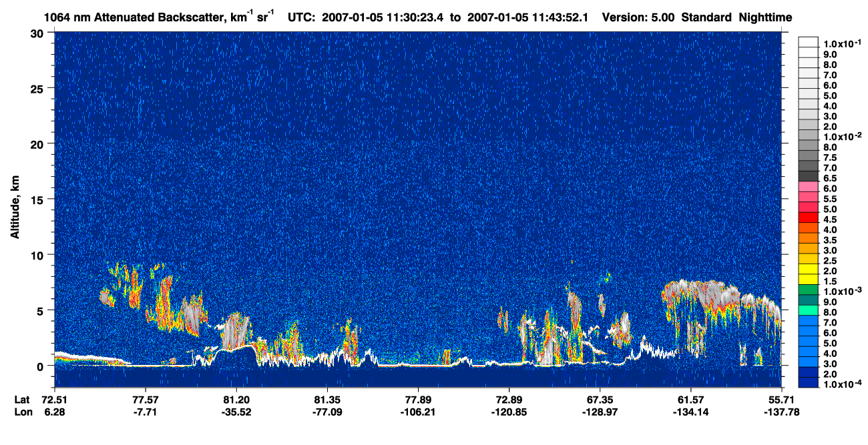The width and height of the screenshot is (868, 445).
Task: Pick the mint green swatch in the colorbar
Action: click(x=808, y=310)
